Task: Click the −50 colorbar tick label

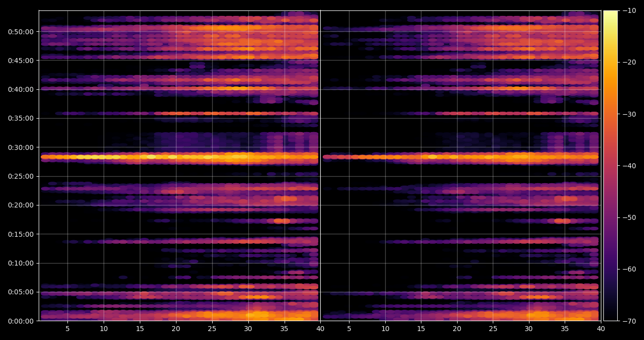Action: 629,217
